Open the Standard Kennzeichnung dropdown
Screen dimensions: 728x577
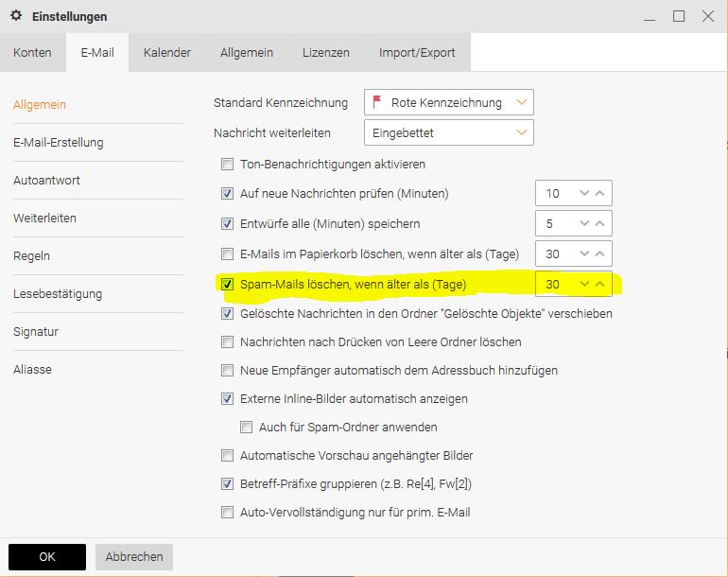448,102
